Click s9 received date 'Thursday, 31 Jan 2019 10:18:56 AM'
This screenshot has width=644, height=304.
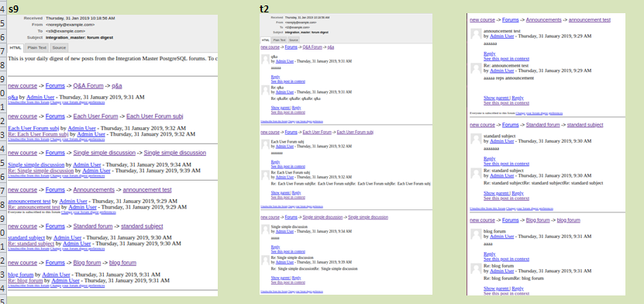point(81,19)
